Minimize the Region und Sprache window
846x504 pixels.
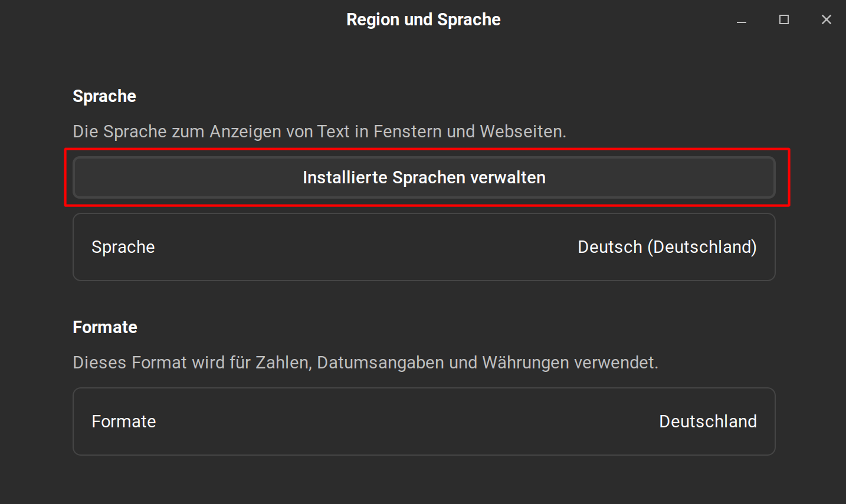click(x=742, y=20)
